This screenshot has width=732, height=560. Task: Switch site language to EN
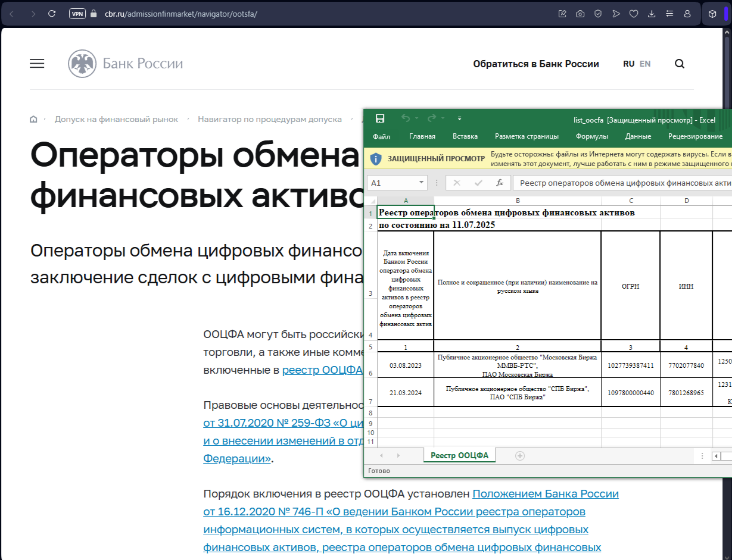645,64
